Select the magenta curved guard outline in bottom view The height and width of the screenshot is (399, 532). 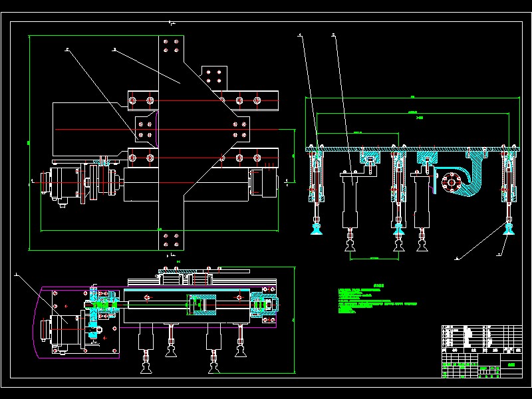click(78, 323)
